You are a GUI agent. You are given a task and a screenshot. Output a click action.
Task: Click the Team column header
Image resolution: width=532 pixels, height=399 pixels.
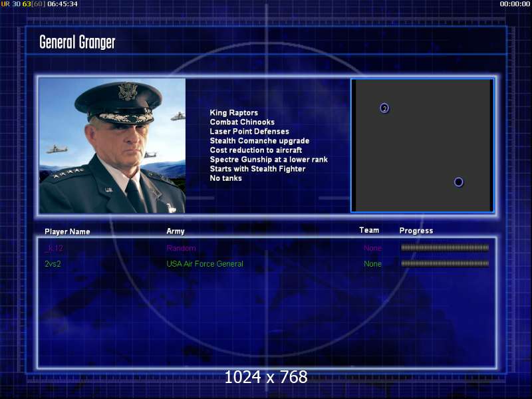coord(369,230)
